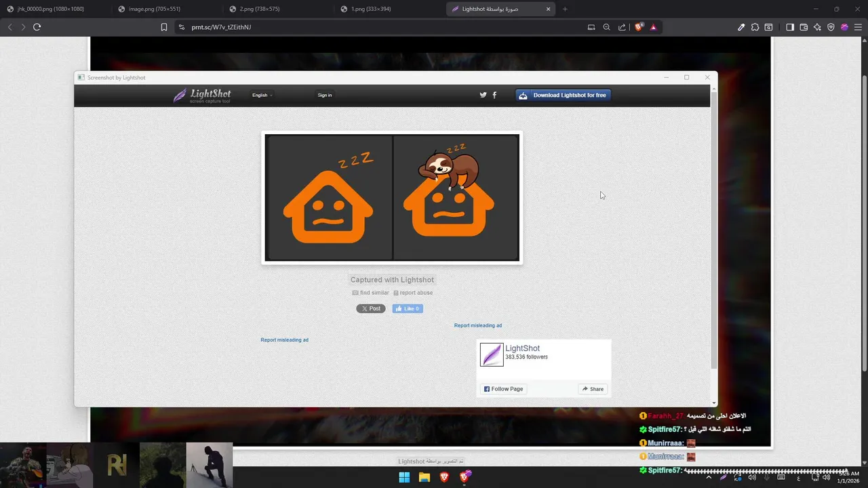Click the LightShot page avatar in Facebook box
868x488 pixels.
click(492, 354)
